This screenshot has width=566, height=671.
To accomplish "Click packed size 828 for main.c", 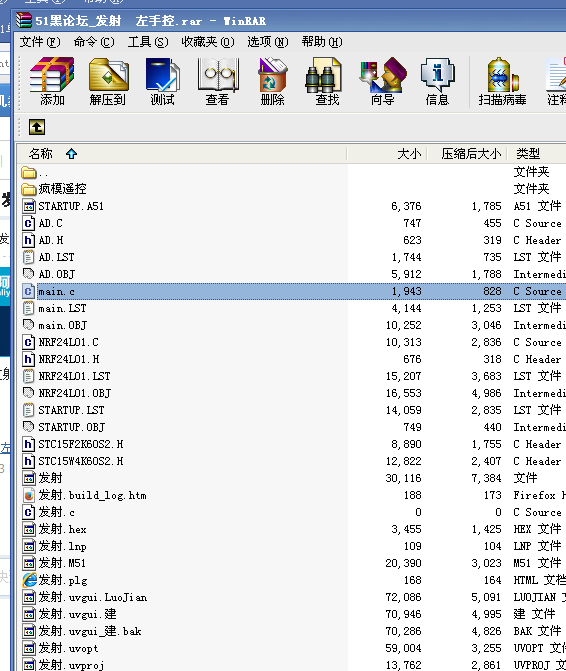I will [x=492, y=291].
